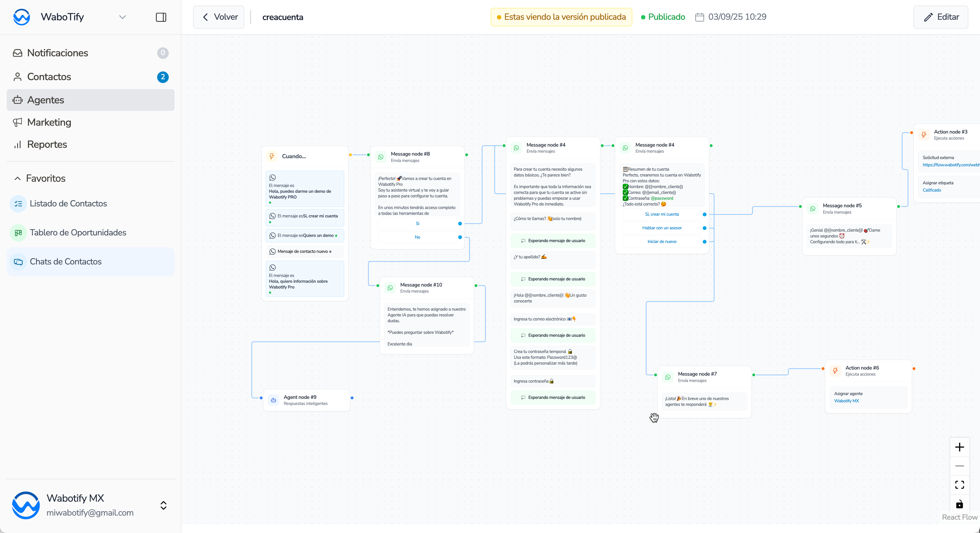This screenshot has height=533, width=980.
Task: Click the Chats de Contactos chat icon
Action: point(18,262)
